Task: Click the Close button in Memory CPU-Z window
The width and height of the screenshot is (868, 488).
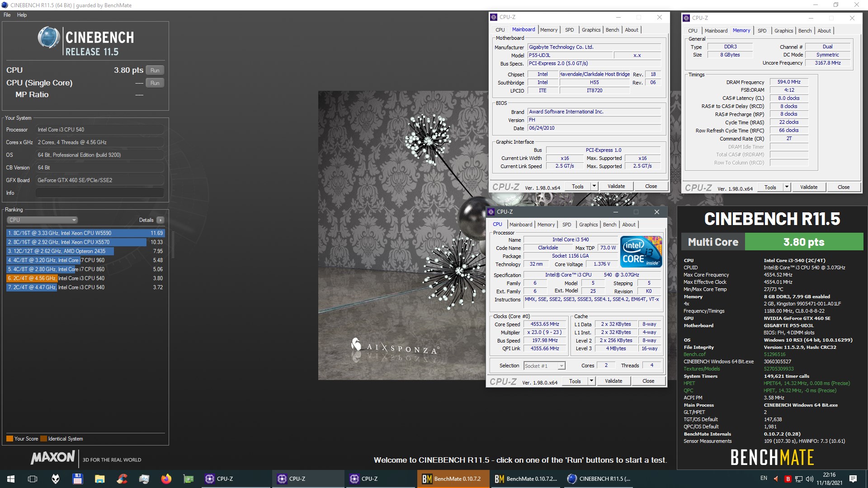Action: coord(844,187)
